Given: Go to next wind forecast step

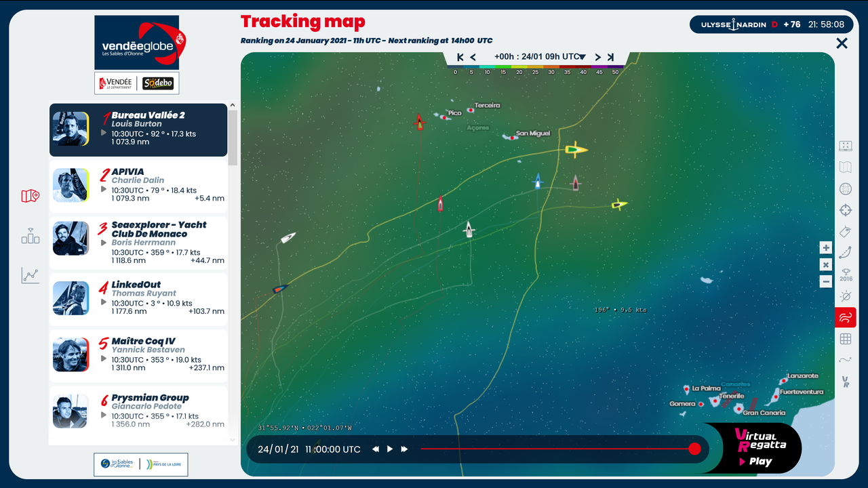Looking at the screenshot, I should 598,57.
